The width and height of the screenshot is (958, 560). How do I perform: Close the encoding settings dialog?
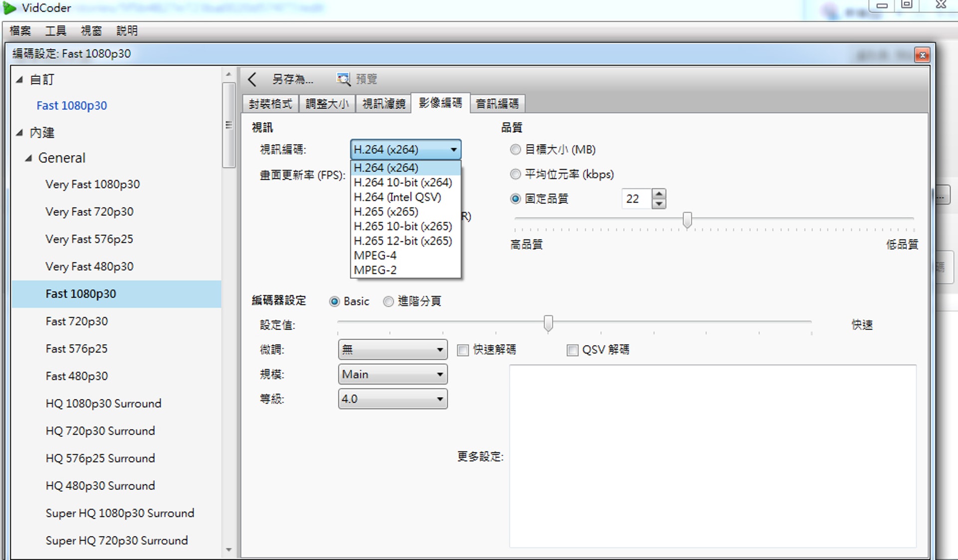(x=922, y=55)
